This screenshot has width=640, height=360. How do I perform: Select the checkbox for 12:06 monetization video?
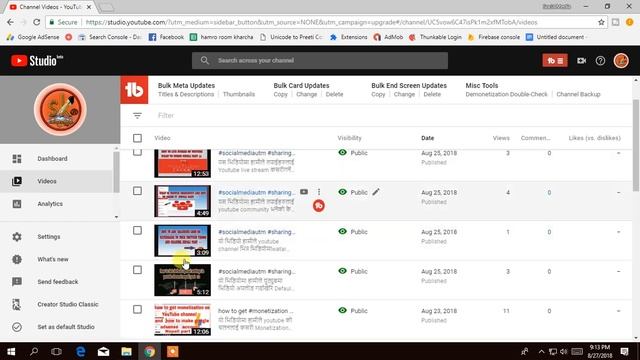pyautogui.click(x=138, y=309)
